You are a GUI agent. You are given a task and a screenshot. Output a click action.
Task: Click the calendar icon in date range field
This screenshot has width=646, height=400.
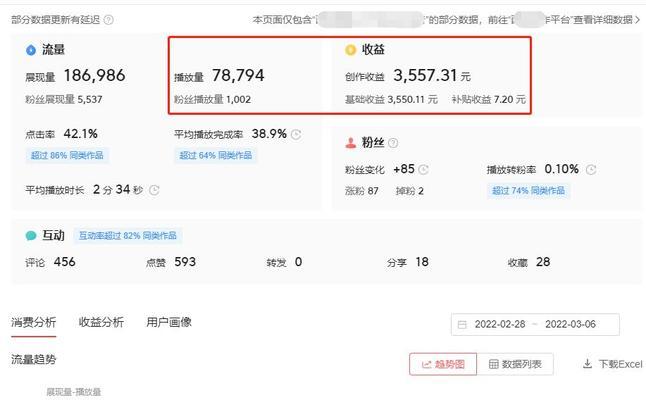pyautogui.click(x=462, y=325)
